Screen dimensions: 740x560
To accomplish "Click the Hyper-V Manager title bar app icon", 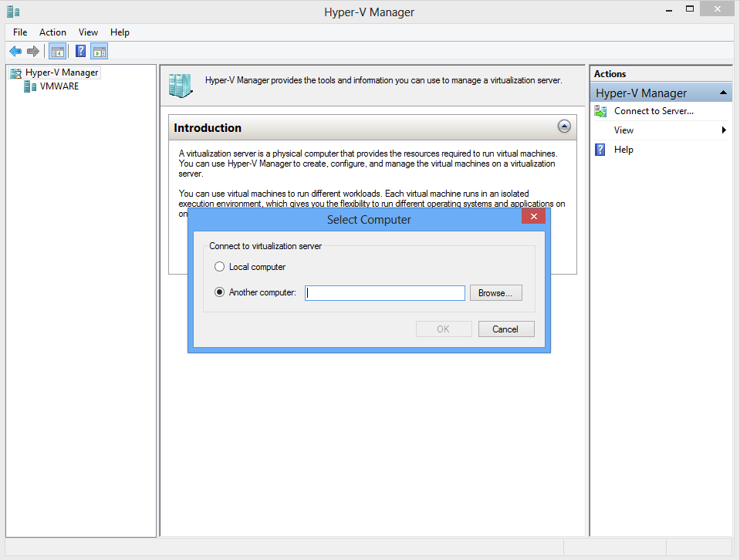I will [x=13, y=12].
